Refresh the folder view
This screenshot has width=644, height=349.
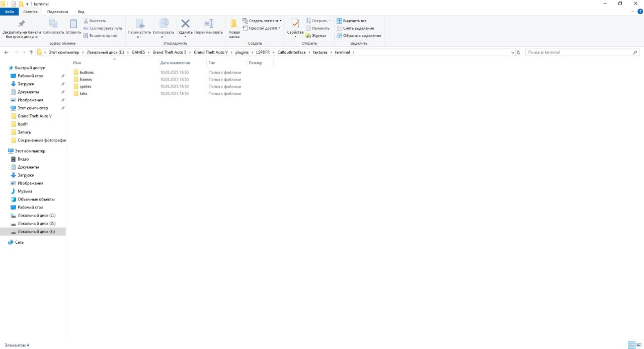(x=519, y=52)
